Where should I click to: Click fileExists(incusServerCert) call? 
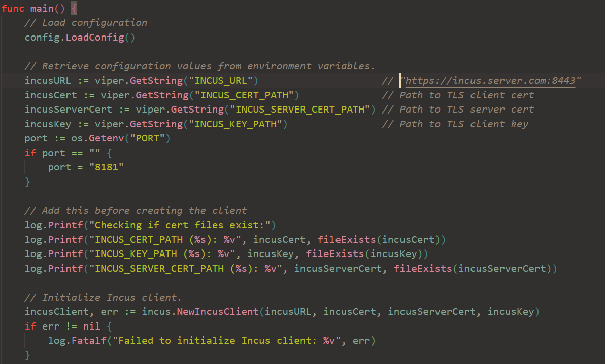[x=473, y=269]
